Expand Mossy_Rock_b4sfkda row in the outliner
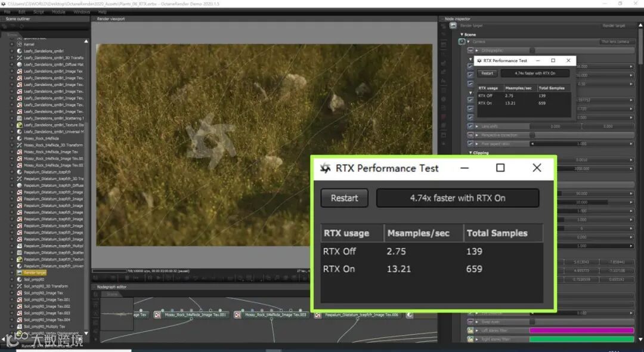 [12, 138]
